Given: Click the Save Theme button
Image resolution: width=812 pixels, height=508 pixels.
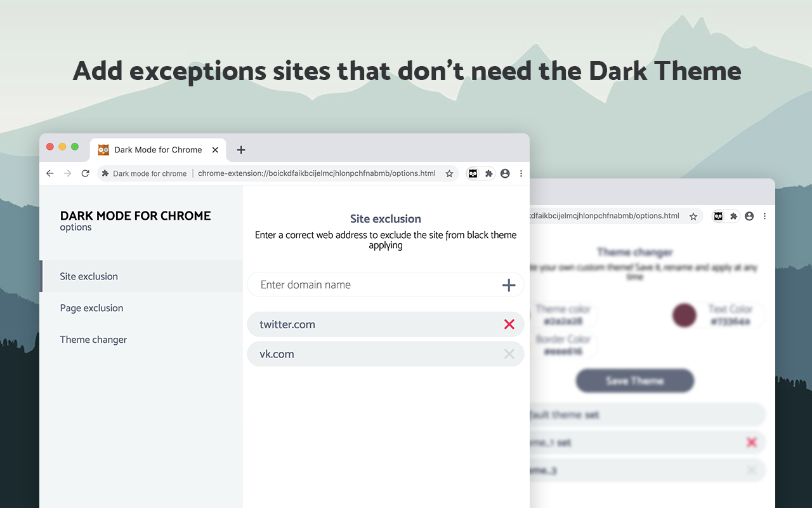Looking at the screenshot, I should 634,380.
